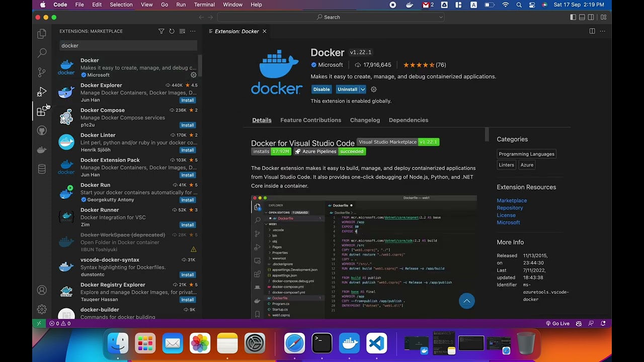Expand the Uninstall dropdown arrow
Image resolution: width=644 pixels, height=362 pixels.
pos(362,89)
